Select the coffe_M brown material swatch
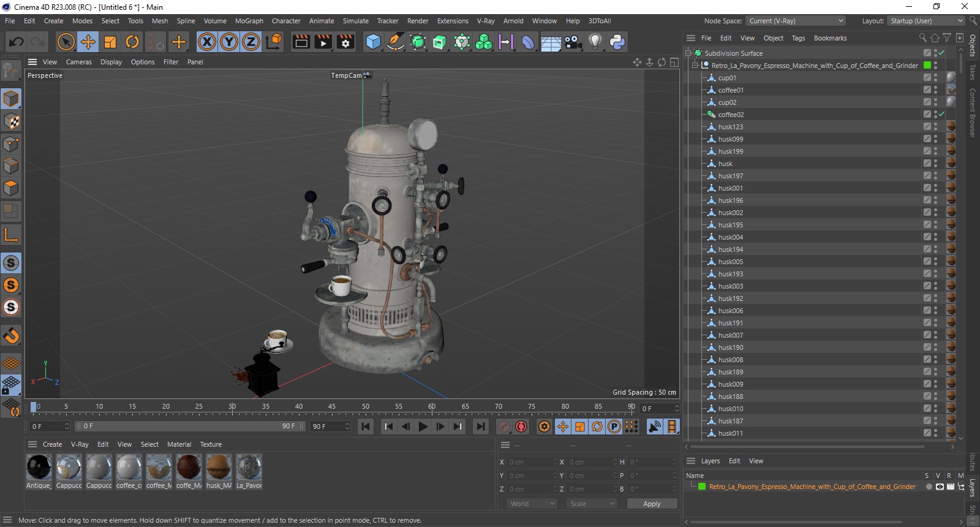The image size is (980, 527). point(189,468)
